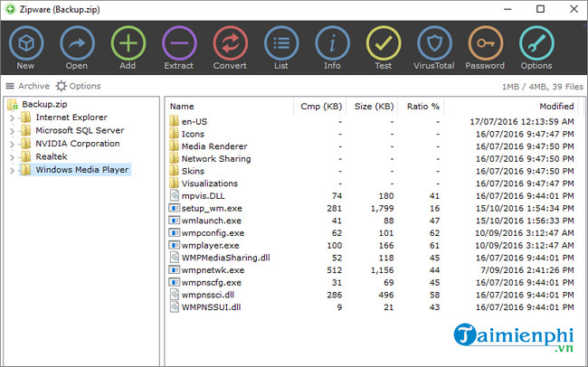Select the en-US folder row

pos(371,121)
